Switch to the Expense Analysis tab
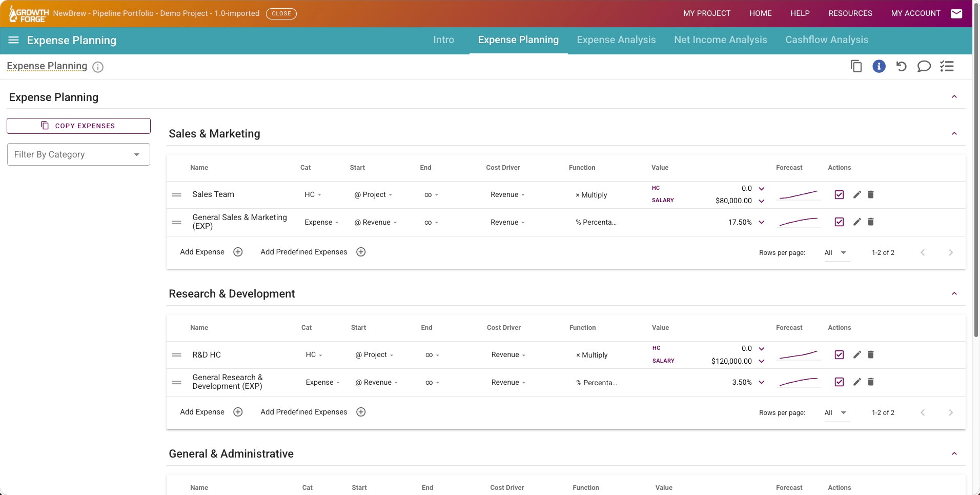Viewport: 980px width, 495px height. click(616, 40)
